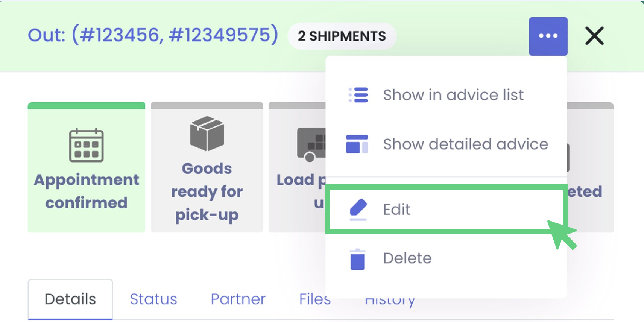644x322 pixels.
Task: Click the trash can Delete icon
Action: 357,259
